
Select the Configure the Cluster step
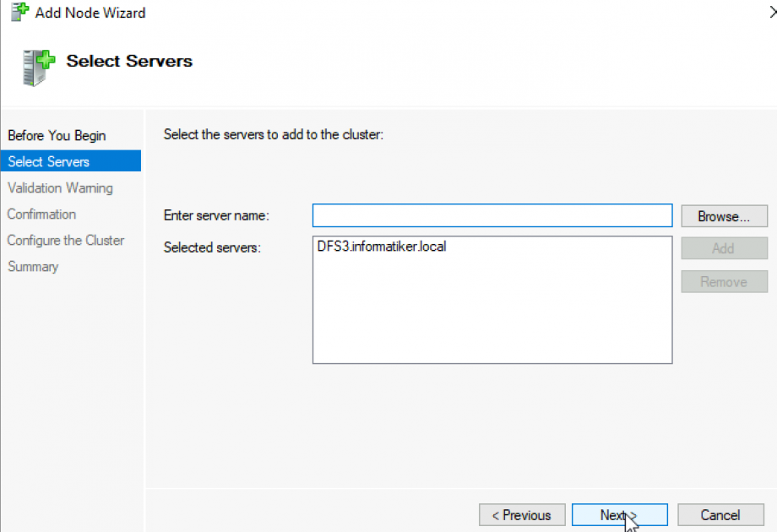(65, 240)
